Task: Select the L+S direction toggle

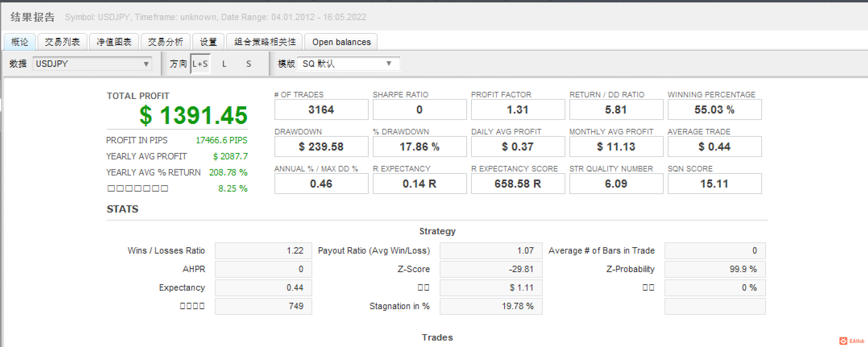Action: point(200,64)
